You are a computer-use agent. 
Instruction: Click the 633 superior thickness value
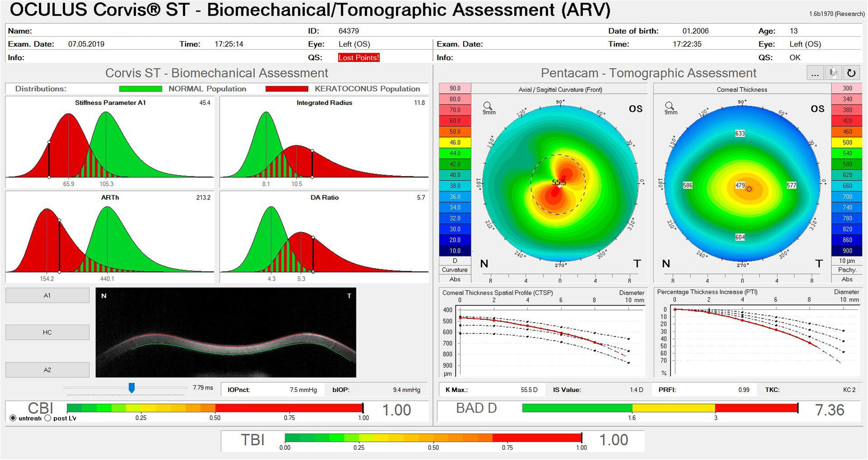tap(740, 133)
